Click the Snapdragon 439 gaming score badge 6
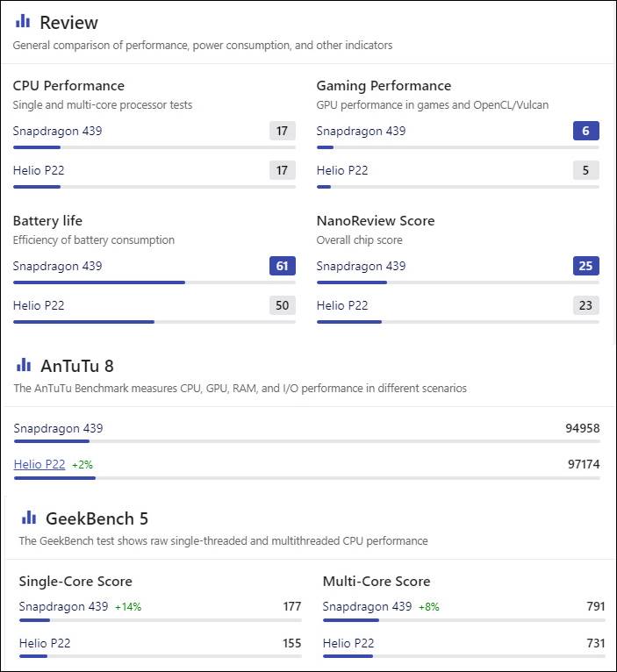Screen dimensions: 617x672 [x=585, y=131]
